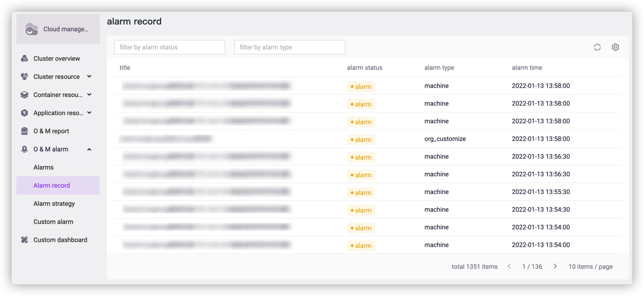Go to previous page of records
644x296 pixels.
click(509, 266)
